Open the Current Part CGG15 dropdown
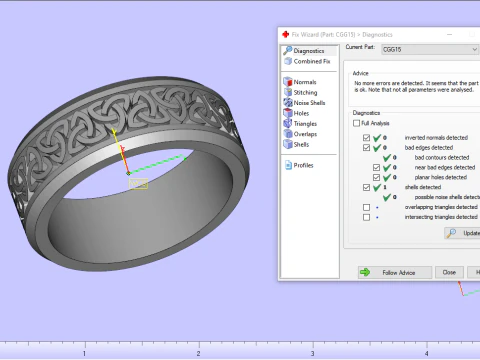The height and width of the screenshot is (360, 480). [x=430, y=50]
